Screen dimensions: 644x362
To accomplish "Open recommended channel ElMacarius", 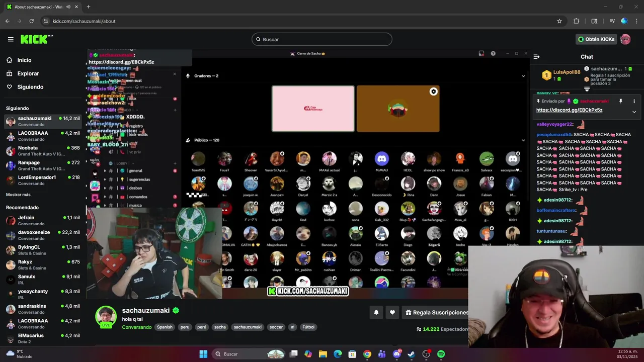I will tap(43, 338).
